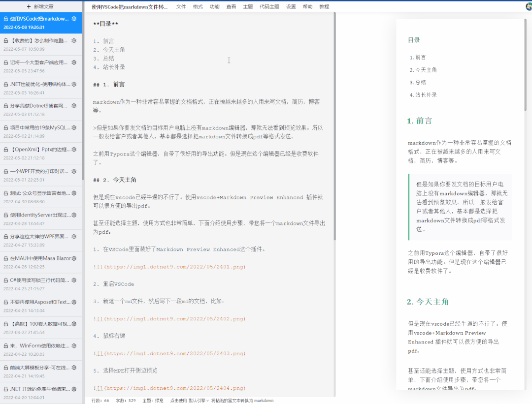The height and width of the screenshot is (404, 532).
Task: Open settings gear for 在MAUI中使用Masa Blazor article
Action: [x=74, y=258]
